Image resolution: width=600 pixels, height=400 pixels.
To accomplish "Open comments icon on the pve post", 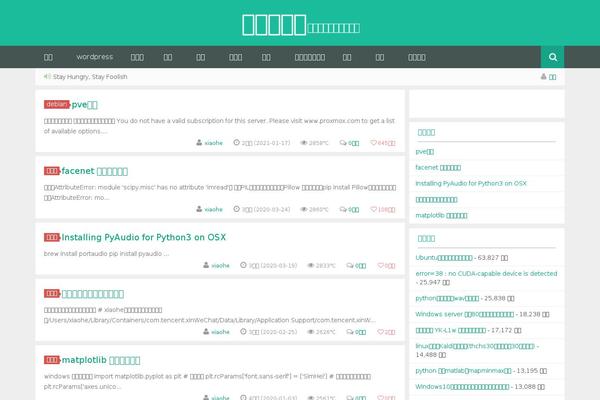I will pyautogui.click(x=343, y=143).
